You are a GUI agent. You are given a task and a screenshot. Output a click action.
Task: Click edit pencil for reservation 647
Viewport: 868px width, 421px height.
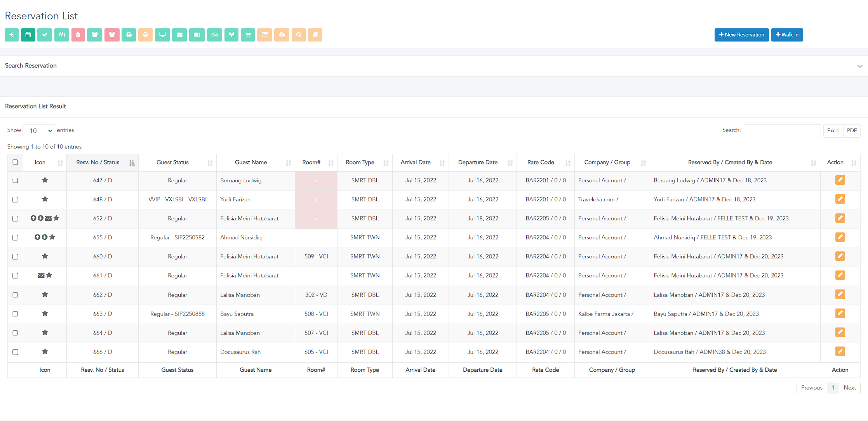tap(840, 180)
